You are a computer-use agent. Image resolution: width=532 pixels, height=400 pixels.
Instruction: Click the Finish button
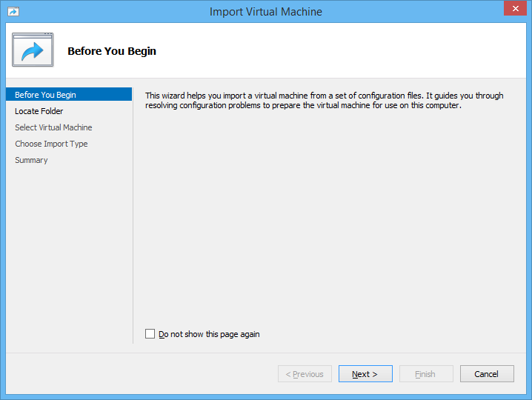(x=425, y=374)
